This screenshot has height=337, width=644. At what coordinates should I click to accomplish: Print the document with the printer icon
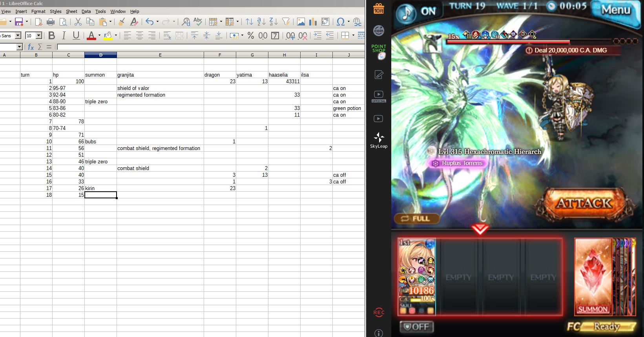click(x=51, y=22)
